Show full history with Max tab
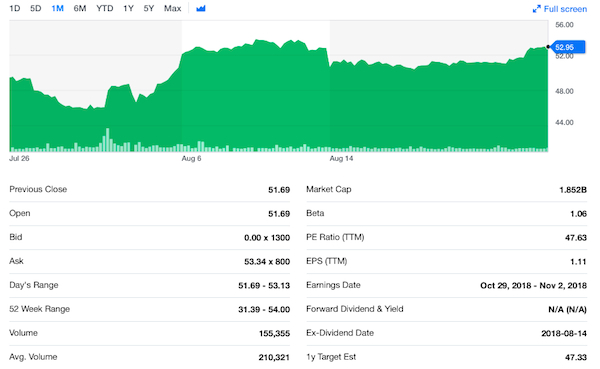Image resolution: width=600 pixels, height=369 pixels. point(173,8)
